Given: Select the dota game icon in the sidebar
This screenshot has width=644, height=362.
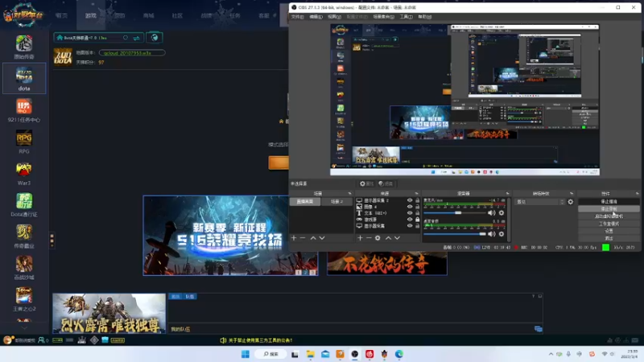Looking at the screenshot, I should coord(24,78).
